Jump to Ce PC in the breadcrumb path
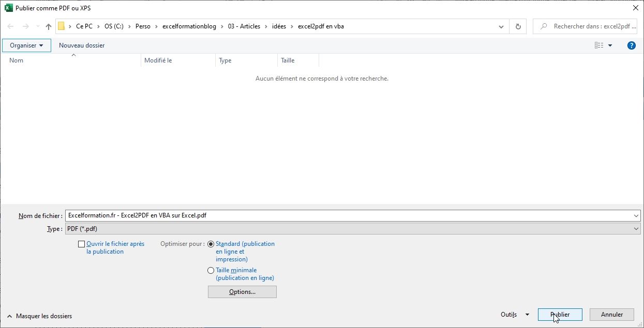Viewport: 644px width, 328px height. pos(84,26)
